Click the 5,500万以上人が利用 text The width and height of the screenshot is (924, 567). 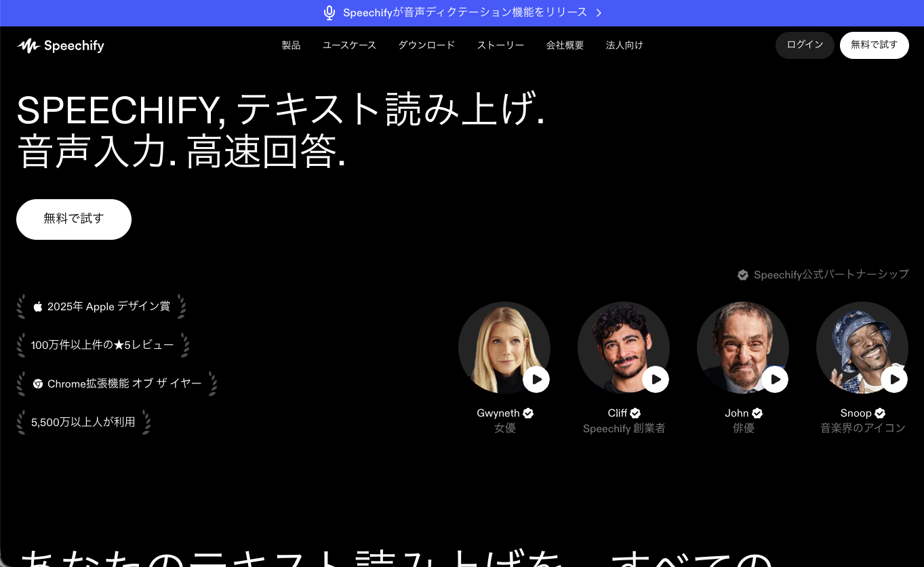(83, 422)
